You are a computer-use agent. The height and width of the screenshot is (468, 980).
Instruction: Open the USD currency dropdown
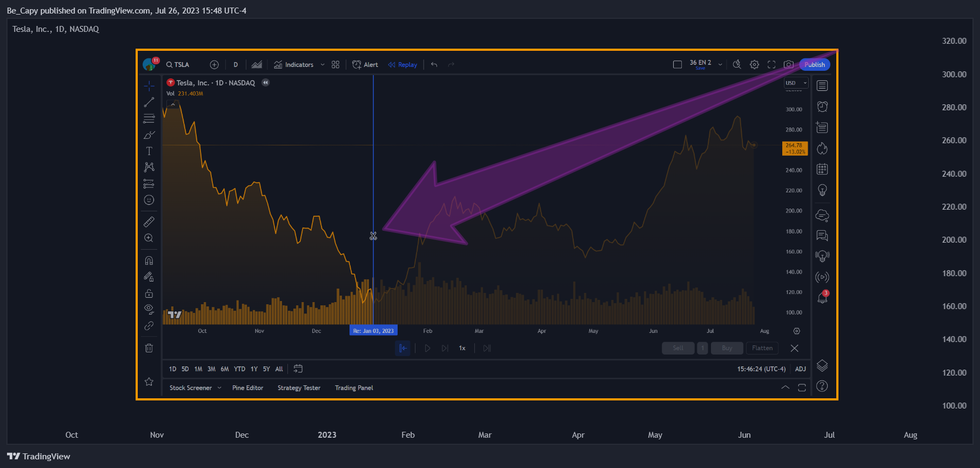(x=796, y=83)
